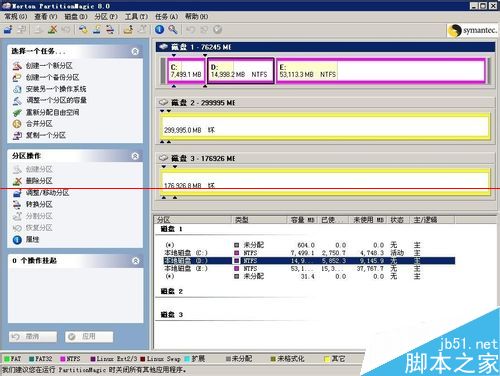Click the icon beside 调整一个分区的容量

pos(17,100)
